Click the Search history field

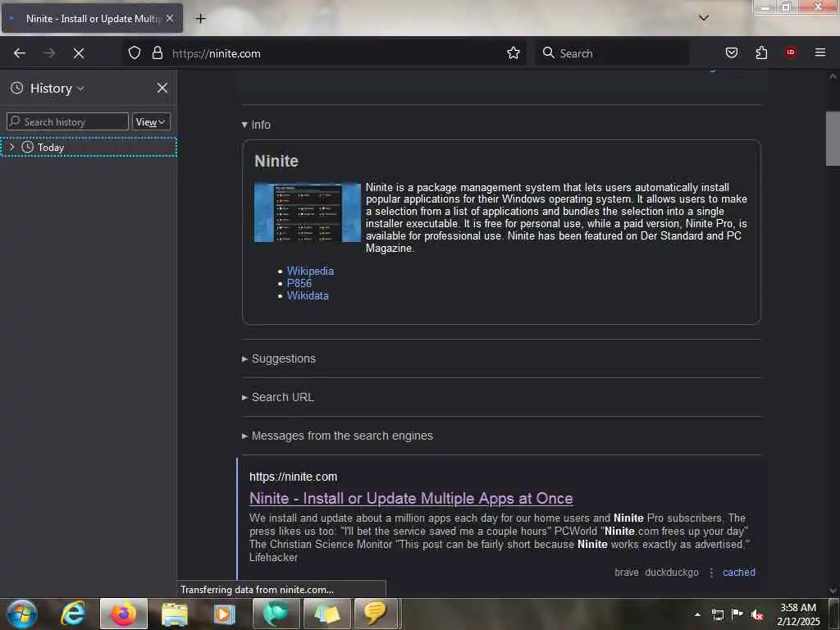67,121
